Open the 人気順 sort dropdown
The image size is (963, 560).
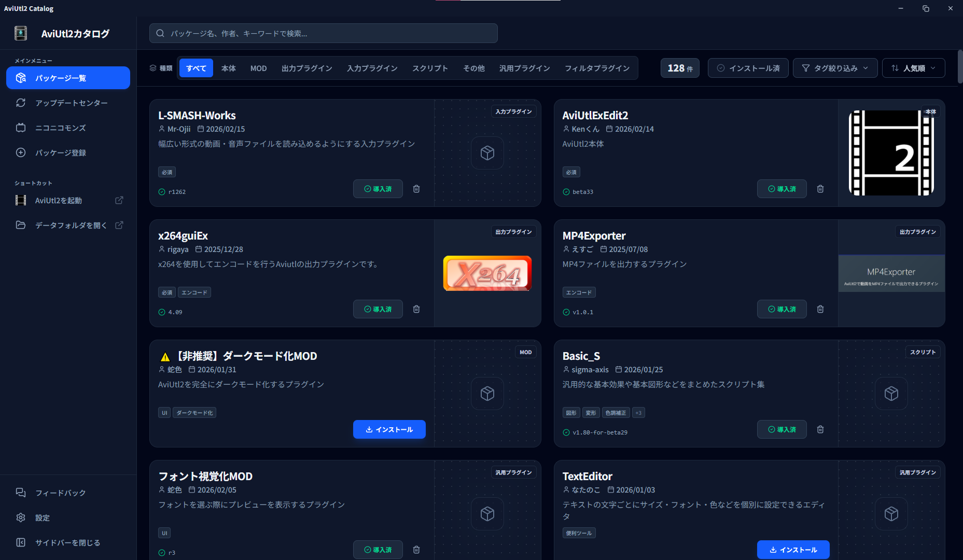[x=913, y=68]
